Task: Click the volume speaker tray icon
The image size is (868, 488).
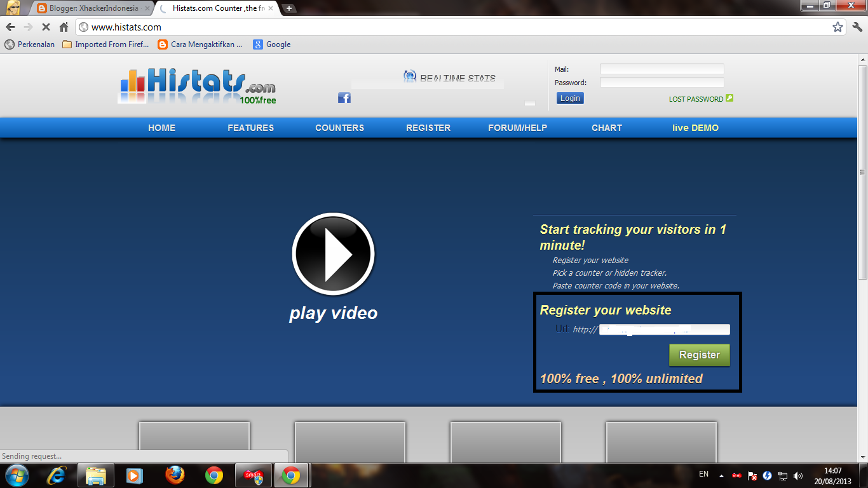Action: point(798,475)
